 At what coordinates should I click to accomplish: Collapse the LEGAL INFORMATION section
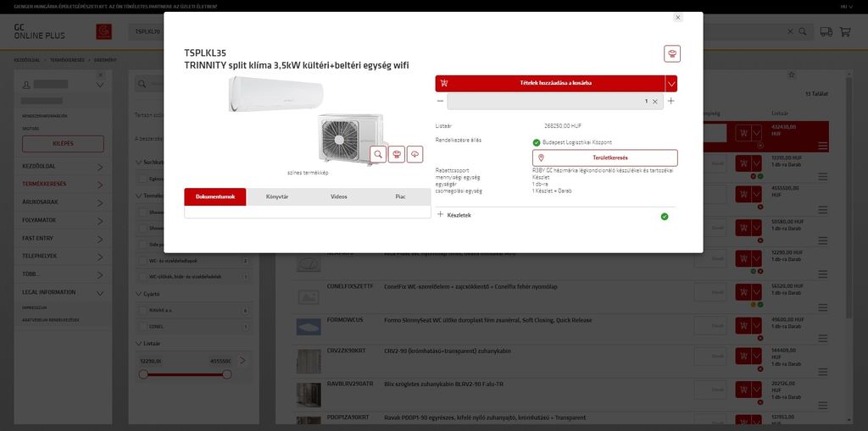63,293
